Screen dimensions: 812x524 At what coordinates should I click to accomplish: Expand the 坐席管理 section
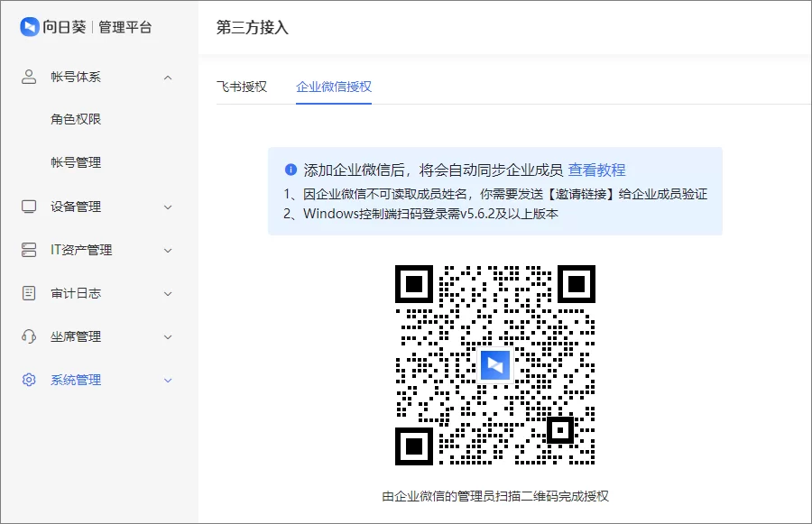[167, 336]
